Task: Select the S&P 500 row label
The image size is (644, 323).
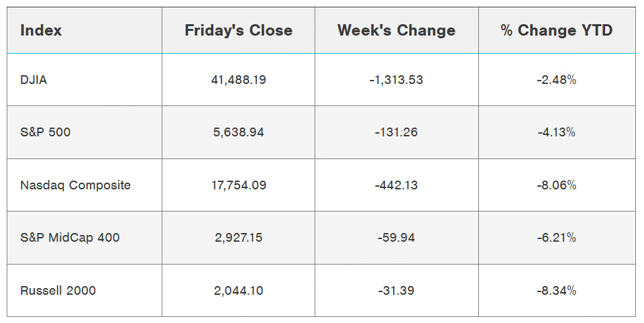Action: (46, 132)
